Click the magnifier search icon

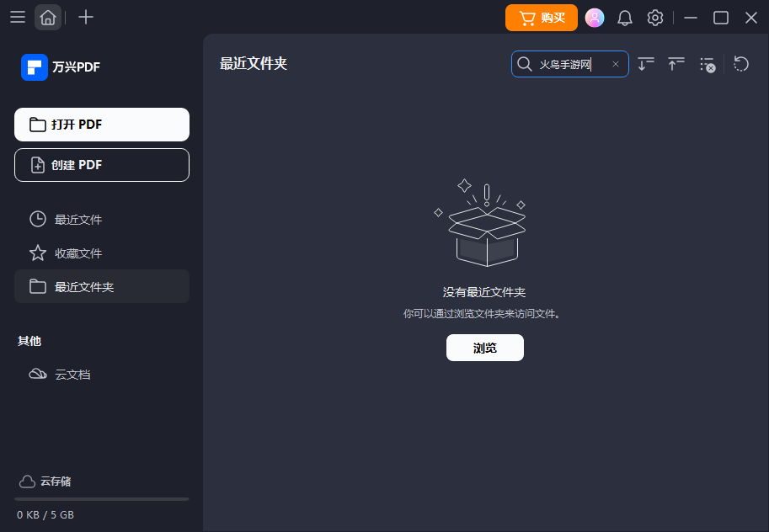[524, 64]
